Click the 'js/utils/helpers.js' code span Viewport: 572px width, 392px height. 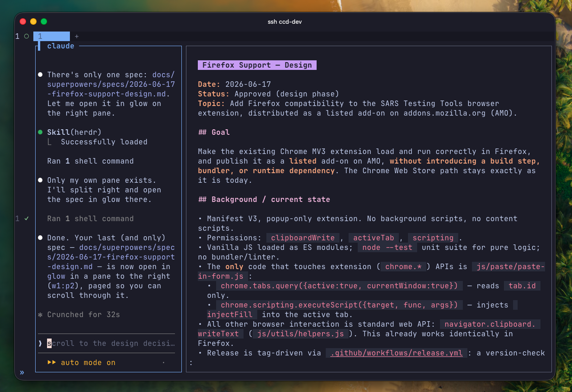pos(301,334)
